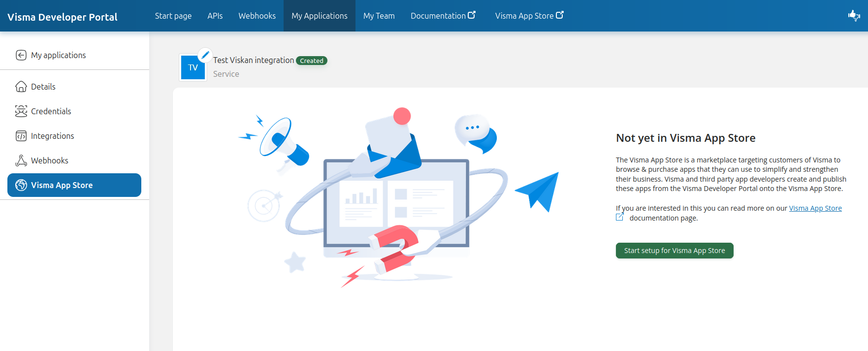Open the Webhooks sidebar item

74,160
